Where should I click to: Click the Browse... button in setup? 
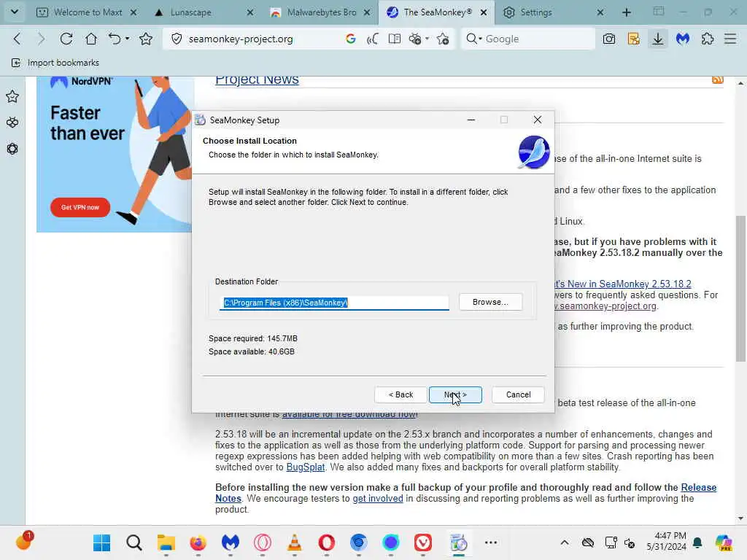pyautogui.click(x=490, y=302)
